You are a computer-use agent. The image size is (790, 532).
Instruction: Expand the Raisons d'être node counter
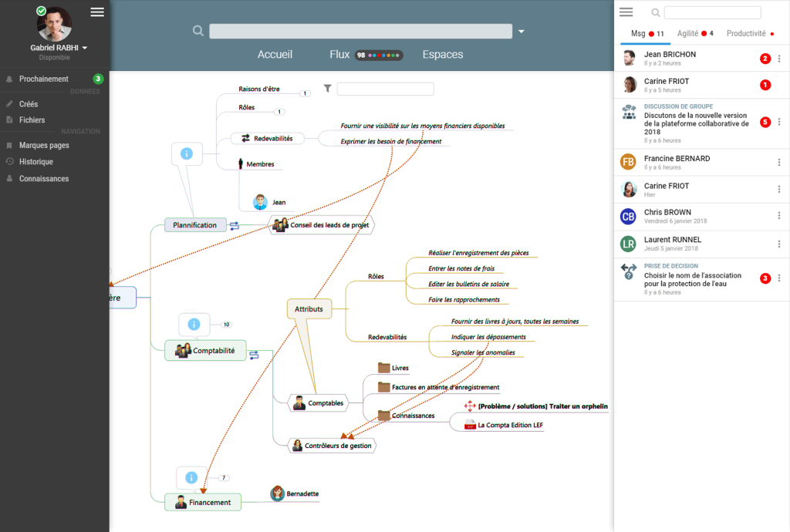[305, 93]
